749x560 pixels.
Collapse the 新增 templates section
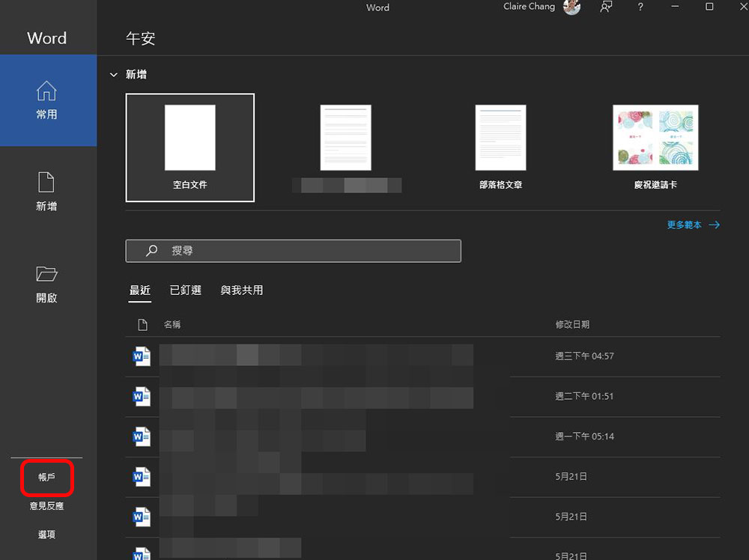(114, 74)
